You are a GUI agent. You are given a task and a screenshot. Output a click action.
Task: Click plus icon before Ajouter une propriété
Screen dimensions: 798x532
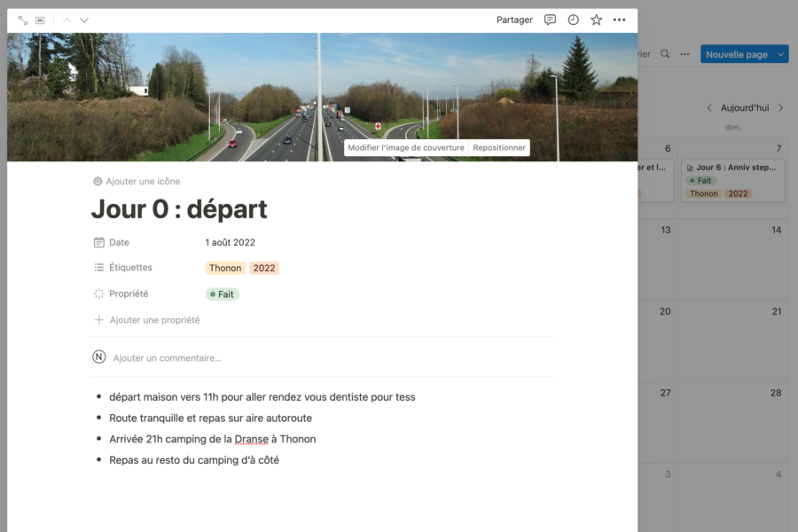click(98, 320)
